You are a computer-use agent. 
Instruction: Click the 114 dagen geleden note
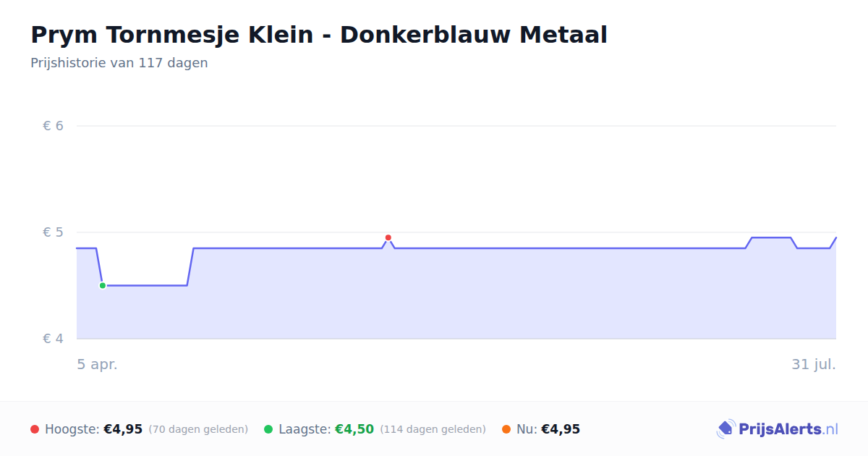[433, 429]
